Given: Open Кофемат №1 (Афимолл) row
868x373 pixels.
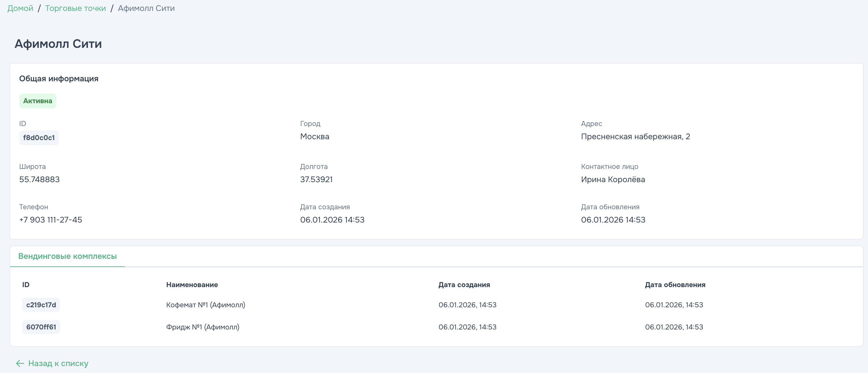Looking at the screenshot, I should [205, 305].
